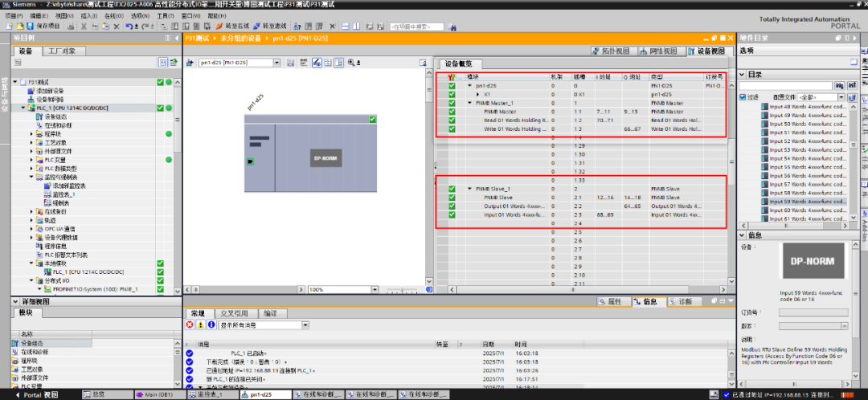Expand the PLC 变量 tree node

click(31, 160)
